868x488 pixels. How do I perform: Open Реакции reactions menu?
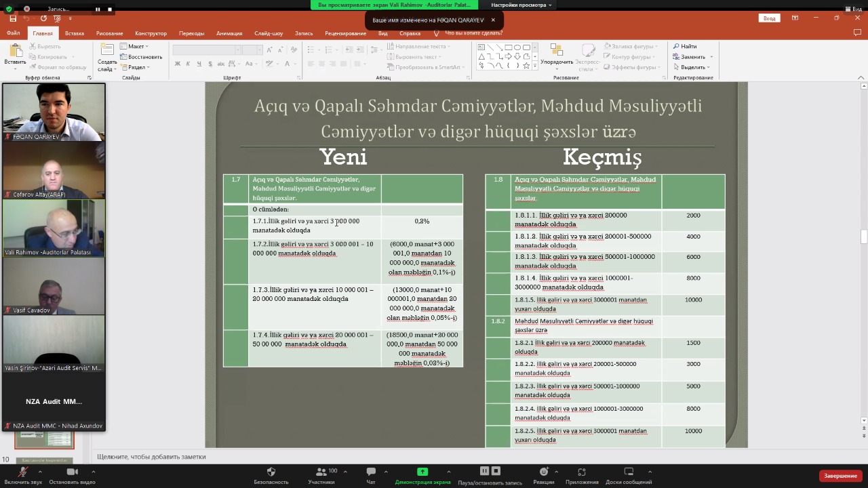pos(543,472)
